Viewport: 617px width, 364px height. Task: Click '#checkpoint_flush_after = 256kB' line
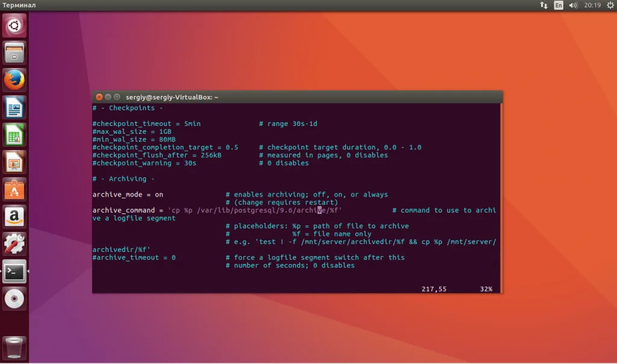pyautogui.click(x=157, y=155)
